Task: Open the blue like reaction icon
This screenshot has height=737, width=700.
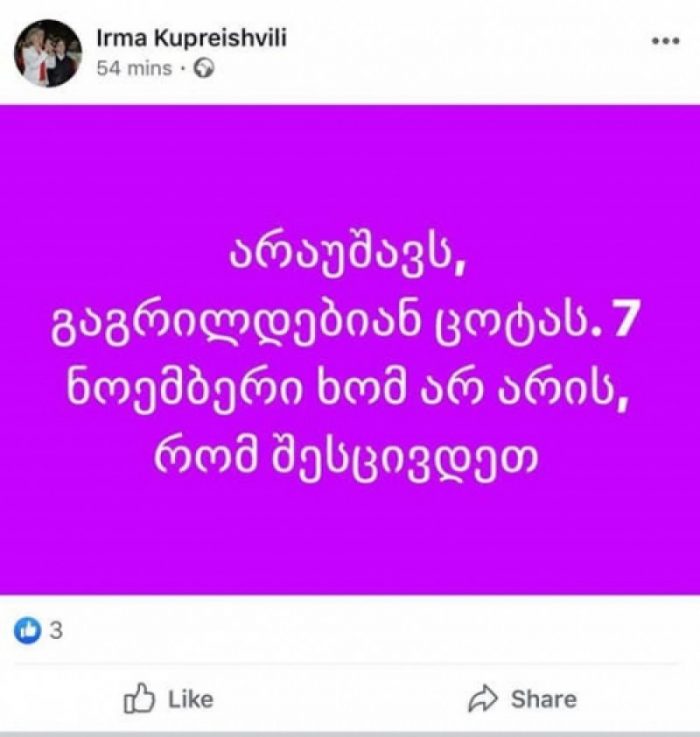Action: pyautogui.click(x=28, y=630)
